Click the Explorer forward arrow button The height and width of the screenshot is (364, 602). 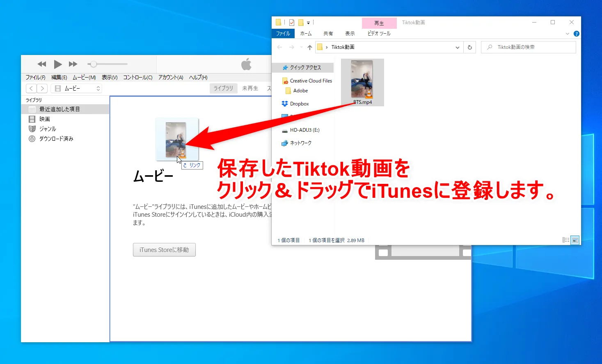pyautogui.click(x=292, y=47)
